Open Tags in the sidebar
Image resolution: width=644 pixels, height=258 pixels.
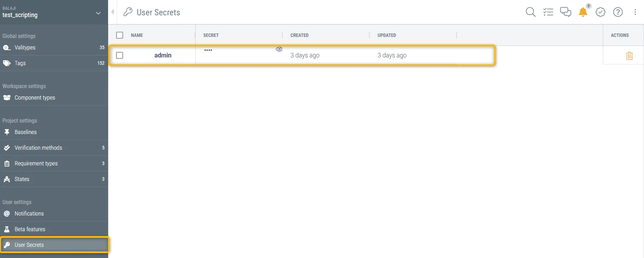click(x=54, y=63)
